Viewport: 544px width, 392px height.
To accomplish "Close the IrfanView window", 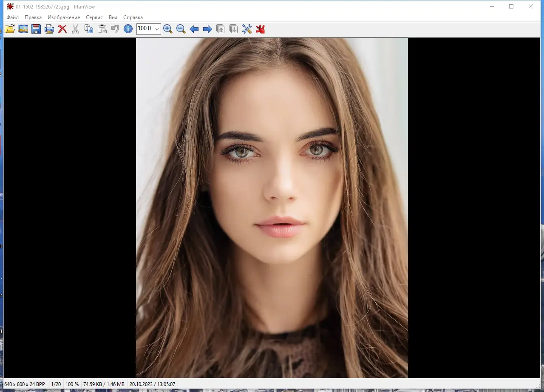I will coord(531,6).
